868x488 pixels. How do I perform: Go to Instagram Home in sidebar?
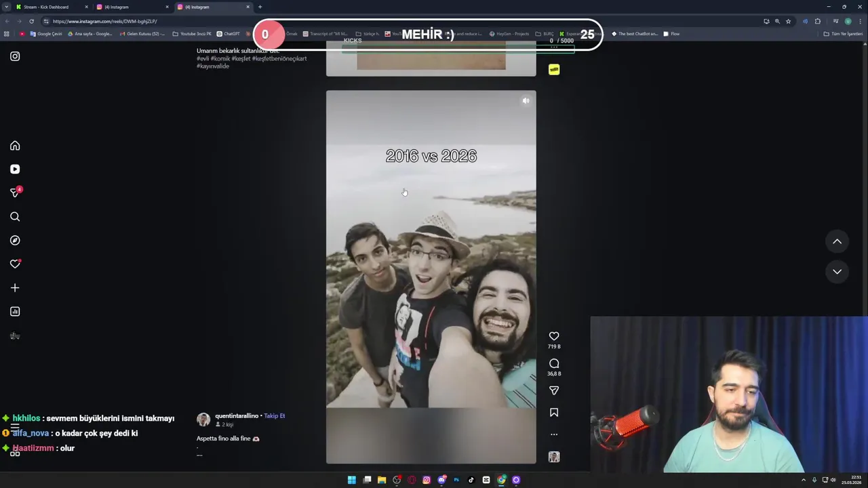(15, 146)
